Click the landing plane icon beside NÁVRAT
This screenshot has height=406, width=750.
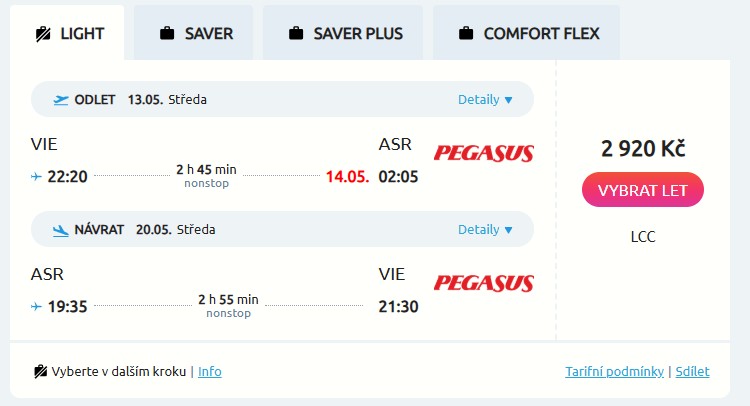click(x=61, y=229)
